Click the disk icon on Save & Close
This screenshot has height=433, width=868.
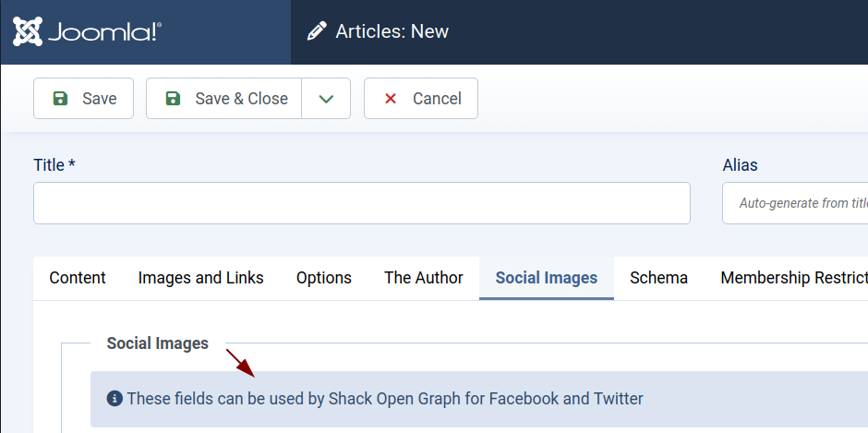(x=173, y=99)
